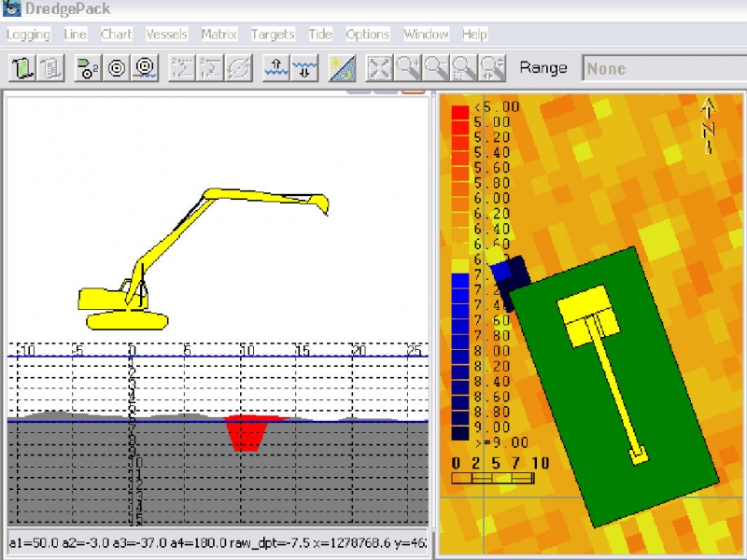Open the Options menu

(x=367, y=35)
